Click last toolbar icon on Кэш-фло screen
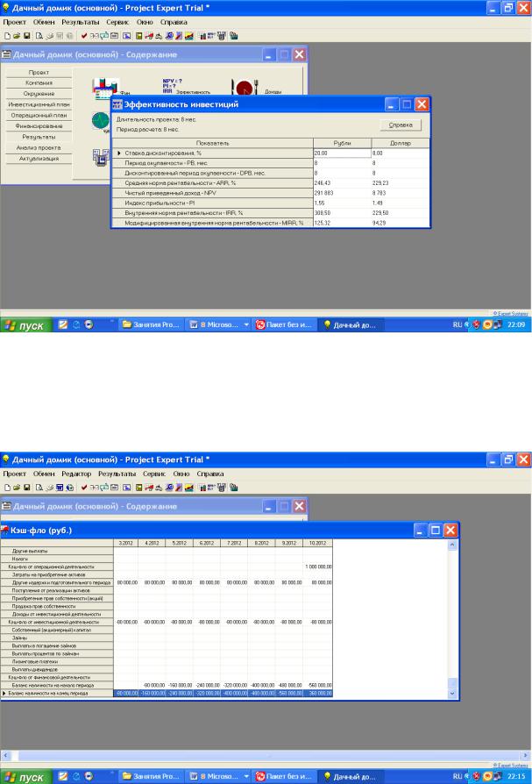 coord(233,488)
